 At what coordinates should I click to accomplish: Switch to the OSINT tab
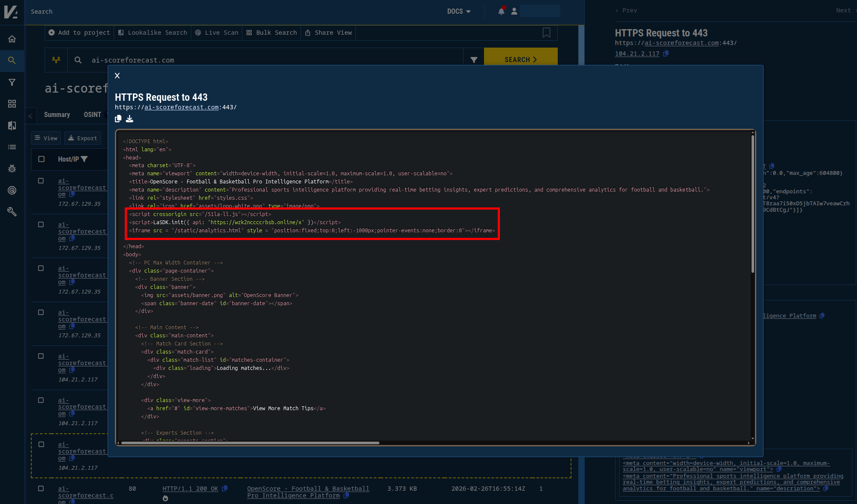click(x=92, y=114)
